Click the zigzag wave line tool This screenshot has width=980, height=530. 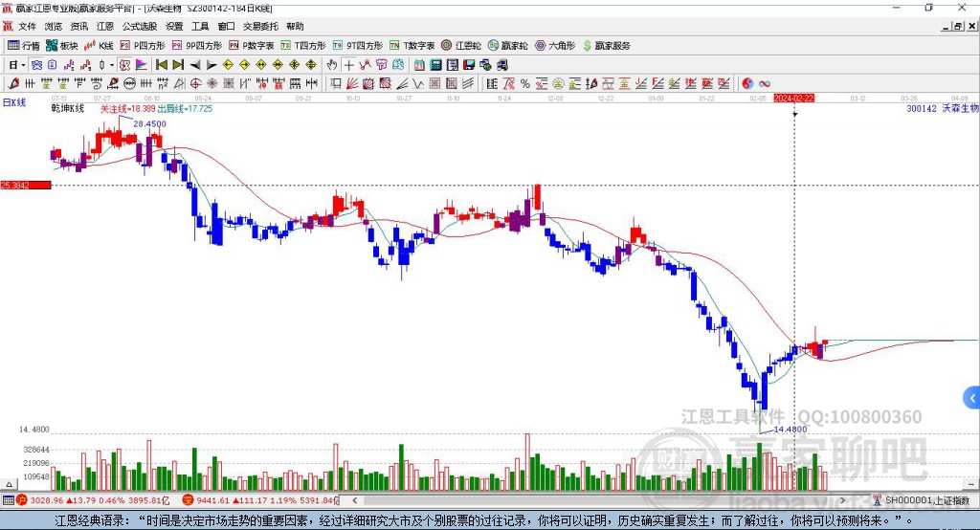[417, 83]
